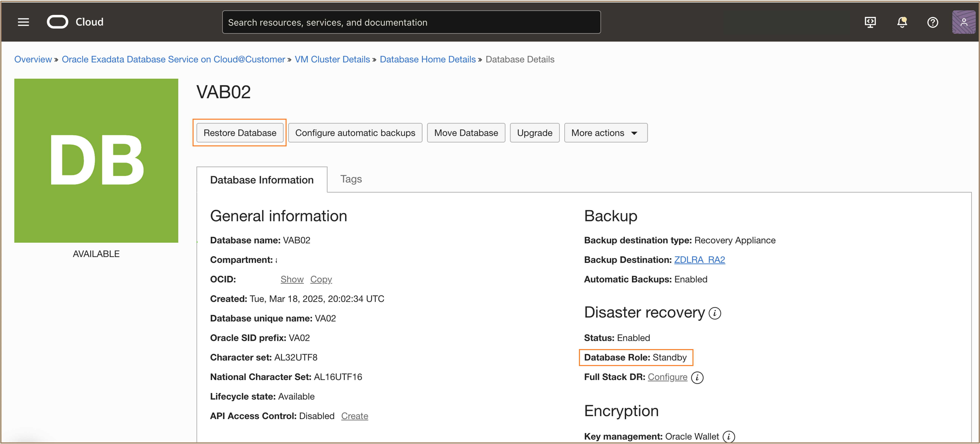Go to VM Cluster Details breadcrumb
The width and height of the screenshot is (980, 444).
(x=332, y=59)
